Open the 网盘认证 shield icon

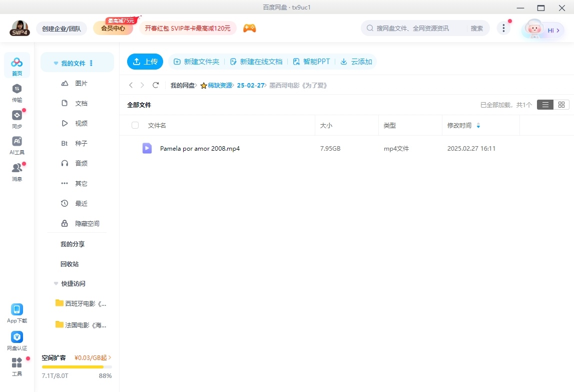pos(17,337)
